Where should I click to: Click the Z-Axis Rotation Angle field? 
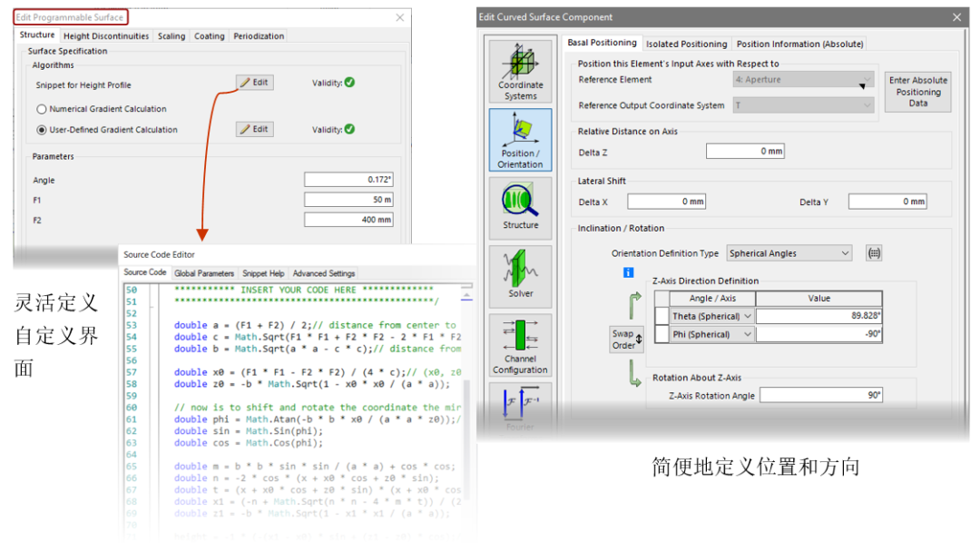coord(821,395)
